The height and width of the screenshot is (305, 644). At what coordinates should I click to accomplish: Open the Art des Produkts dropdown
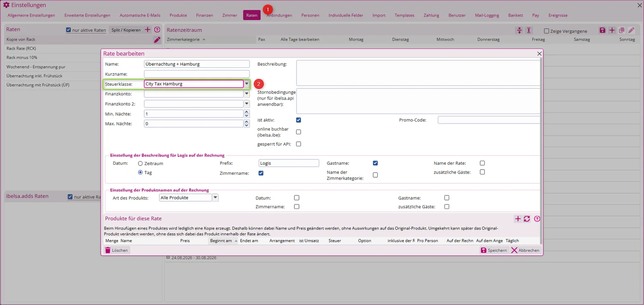215,197
